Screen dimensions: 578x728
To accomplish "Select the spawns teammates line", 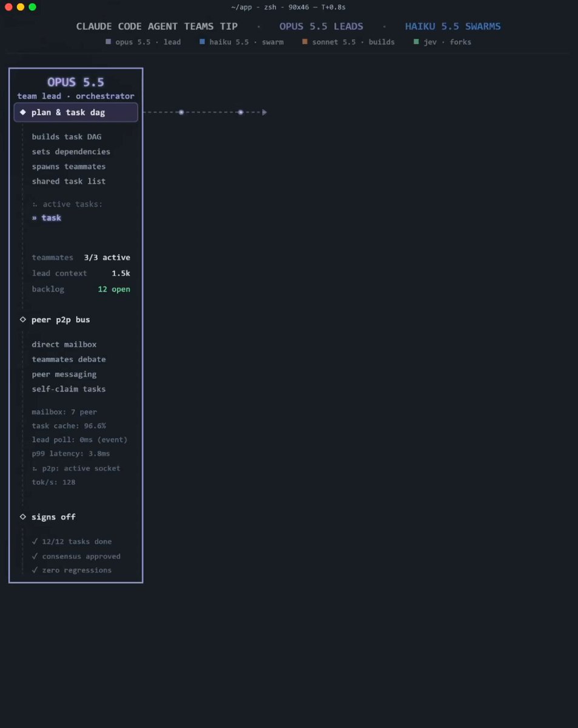I will pyautogui.click(x=69, y=166).
